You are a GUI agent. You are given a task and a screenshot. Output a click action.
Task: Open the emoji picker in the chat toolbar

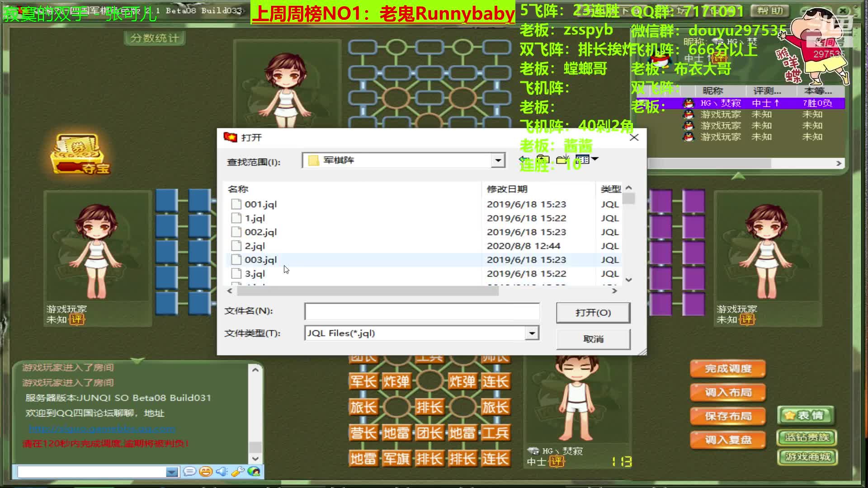point(206,471)
